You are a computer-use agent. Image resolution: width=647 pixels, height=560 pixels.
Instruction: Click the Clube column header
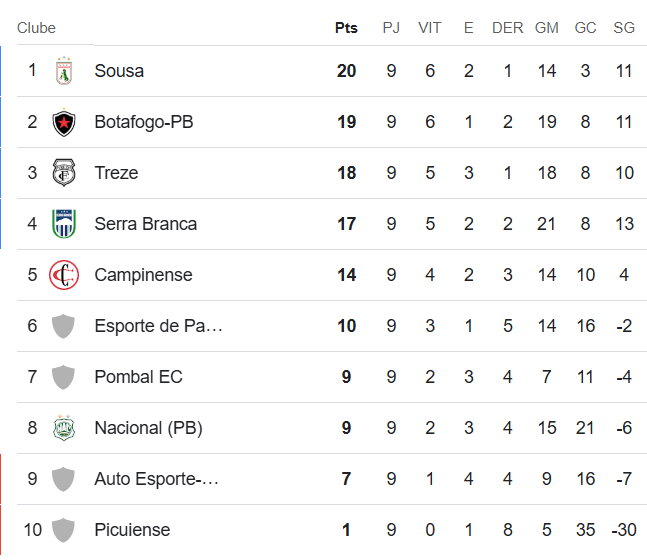(x=36, y=28)
